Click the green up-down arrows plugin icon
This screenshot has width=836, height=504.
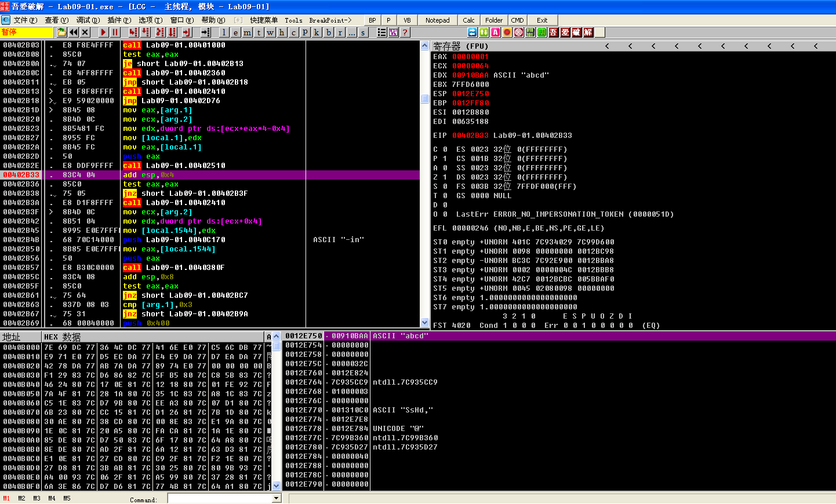pos(484,32)
